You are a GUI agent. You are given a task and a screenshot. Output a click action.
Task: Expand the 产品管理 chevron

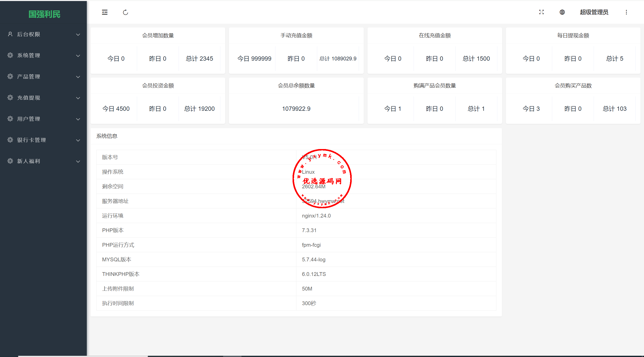[78, 77]
